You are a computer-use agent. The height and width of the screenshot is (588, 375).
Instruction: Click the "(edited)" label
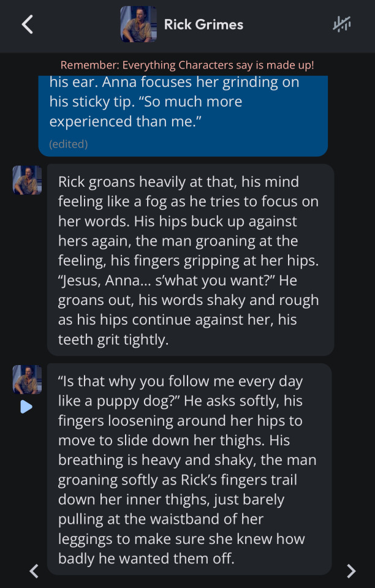(x=68, y=145)
